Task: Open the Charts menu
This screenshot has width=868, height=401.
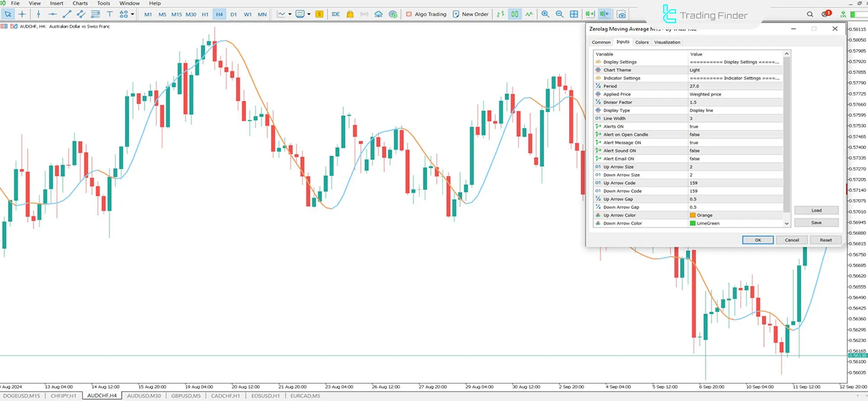Action: [x=80, y=3]
